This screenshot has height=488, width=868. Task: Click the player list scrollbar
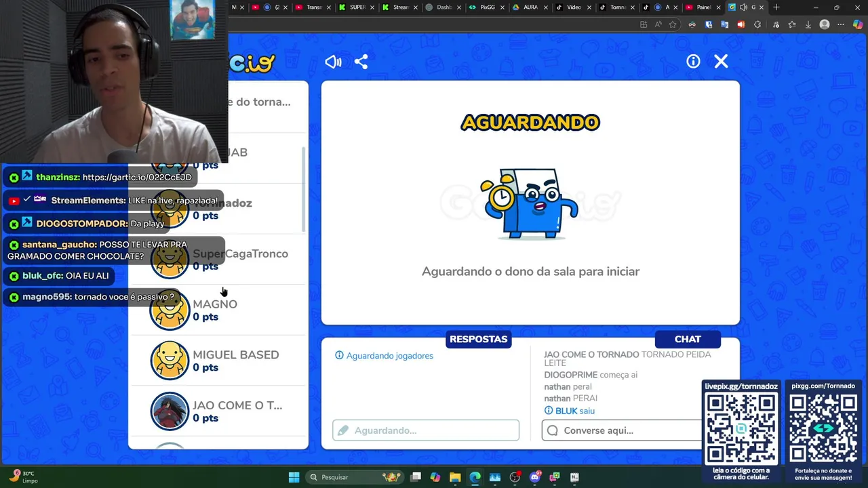point(303,190)
